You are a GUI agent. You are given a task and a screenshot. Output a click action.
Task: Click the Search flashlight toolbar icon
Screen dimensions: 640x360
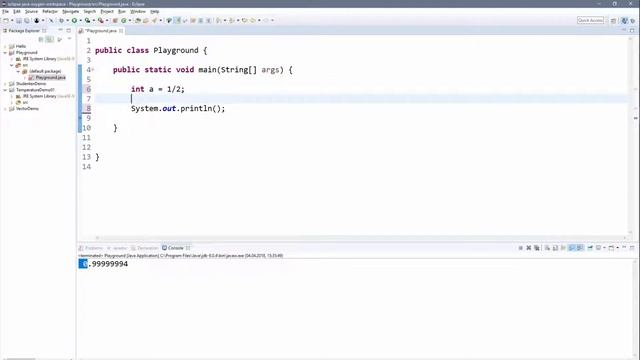(154, 20)
